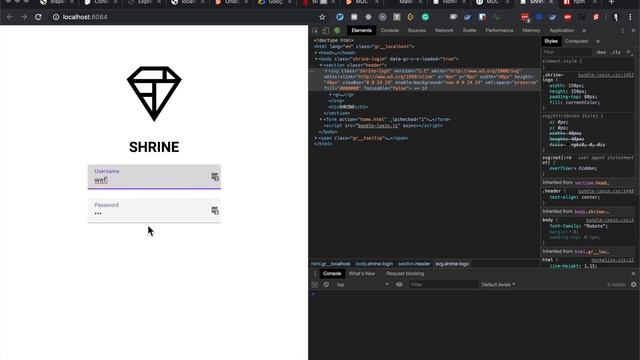The height and width of the screenshot is (360, 640).
Task: Click the red ABP extension icon
Action: [567, 17]
